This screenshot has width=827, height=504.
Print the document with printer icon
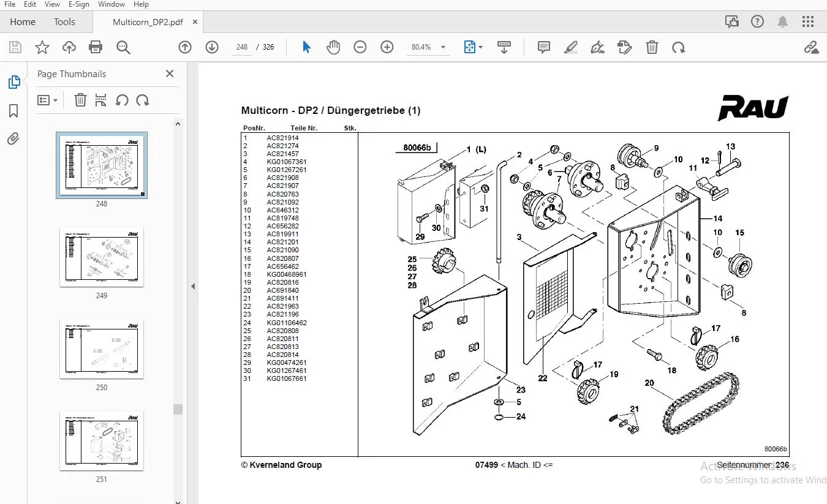coord(96,47)
